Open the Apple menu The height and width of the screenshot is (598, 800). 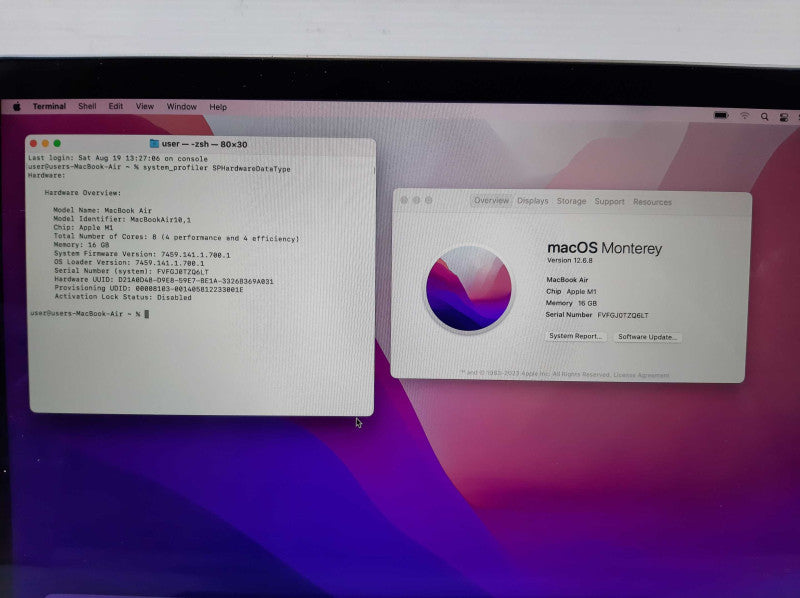17,106
